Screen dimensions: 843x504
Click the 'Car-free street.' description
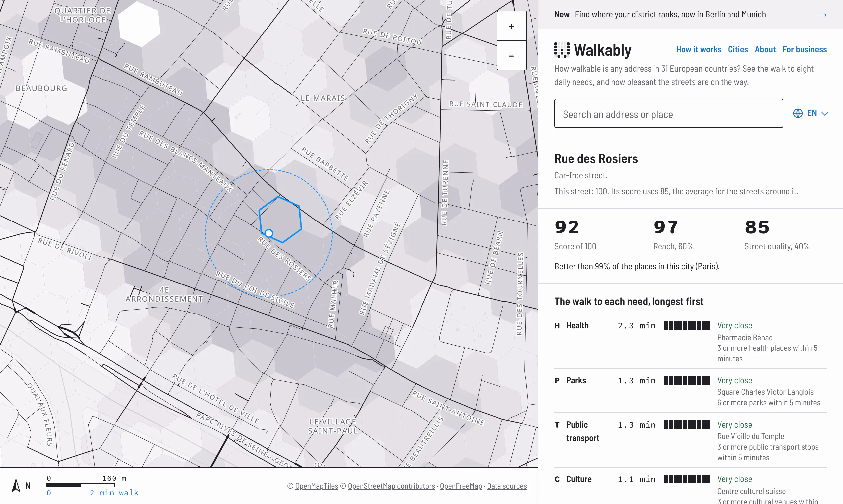click(x=580, y=176)
